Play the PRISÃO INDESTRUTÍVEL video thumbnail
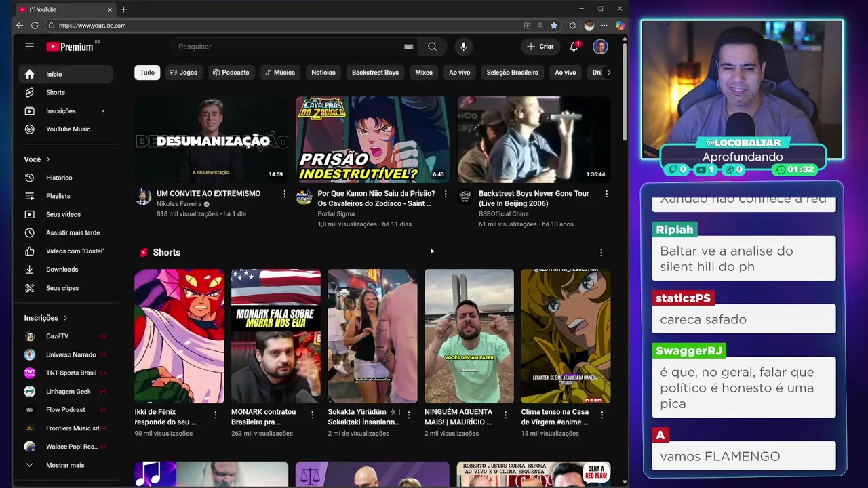 [372, 140]
